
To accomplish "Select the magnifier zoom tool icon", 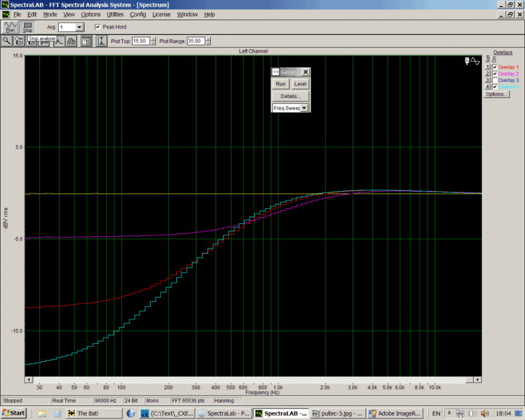I will (7, 41).
